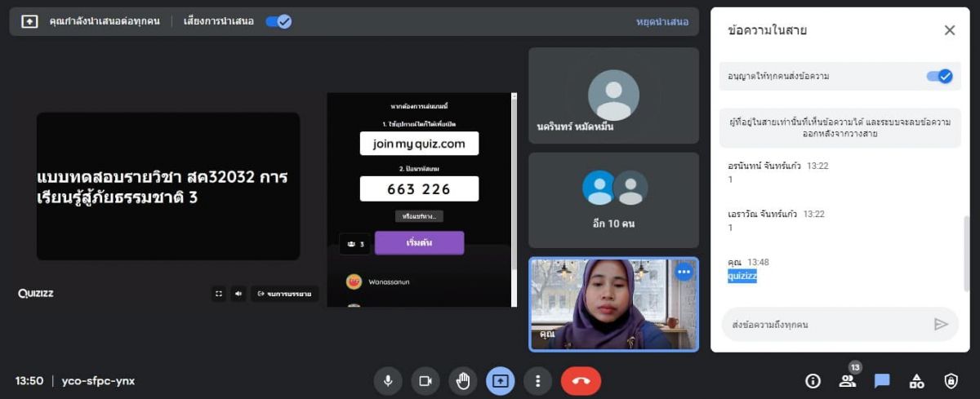Disable the allow everyone to send messages switch
The image size is (980, 399).
939,76
